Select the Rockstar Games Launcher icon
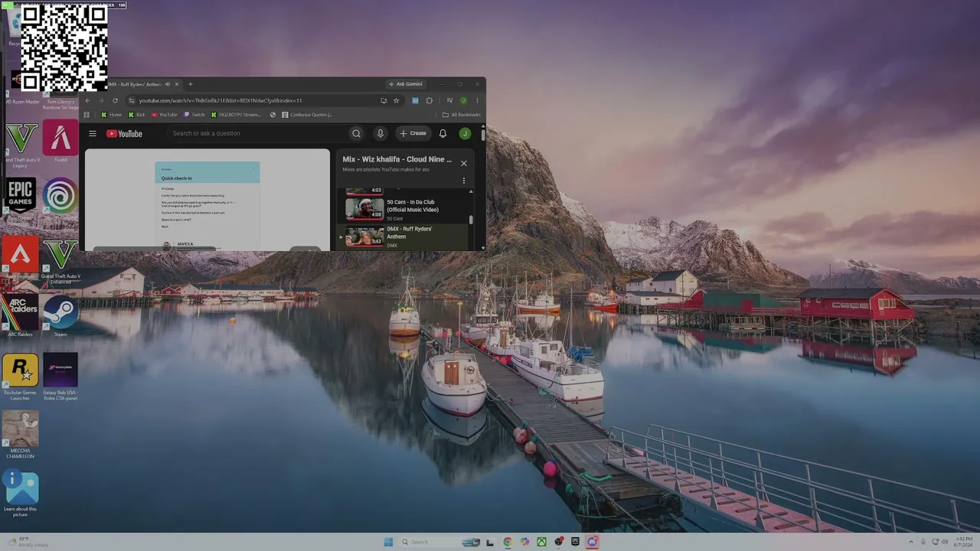Screen dimensions: 980x551 (21, 377)
